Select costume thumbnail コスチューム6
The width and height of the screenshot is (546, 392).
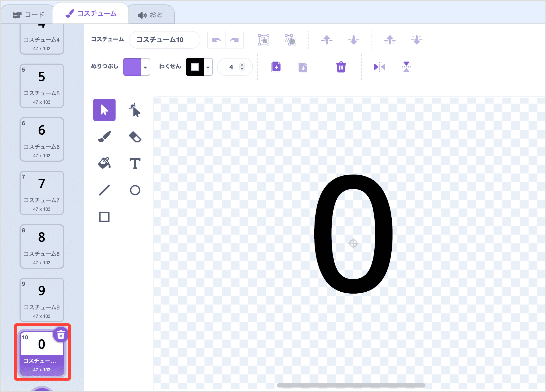point(42,139)
